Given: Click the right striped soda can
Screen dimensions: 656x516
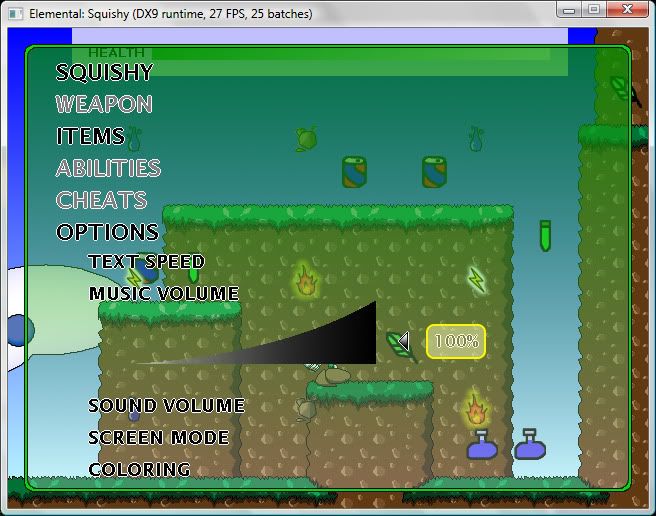Looking at the screenshot, I should click(434, 172).
